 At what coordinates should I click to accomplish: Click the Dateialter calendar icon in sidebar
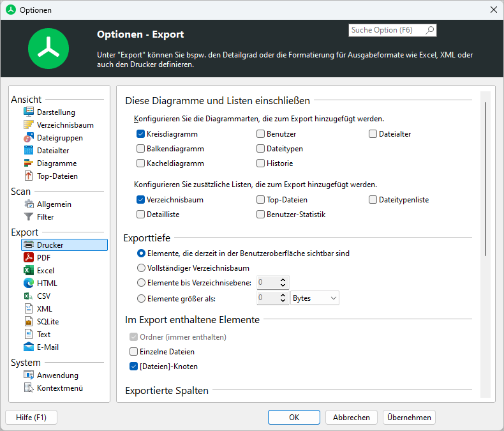(29, 150)
